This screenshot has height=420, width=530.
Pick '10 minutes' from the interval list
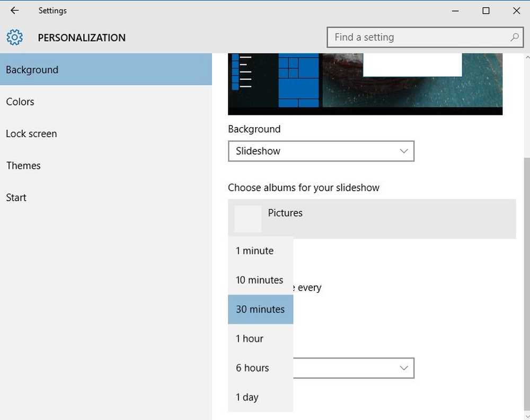(260, 280)
